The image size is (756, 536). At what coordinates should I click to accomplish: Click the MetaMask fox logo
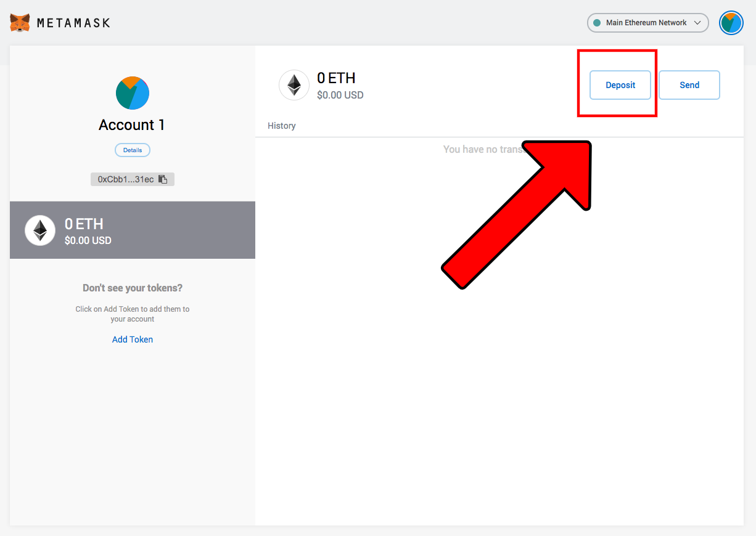tap(19, 22)
